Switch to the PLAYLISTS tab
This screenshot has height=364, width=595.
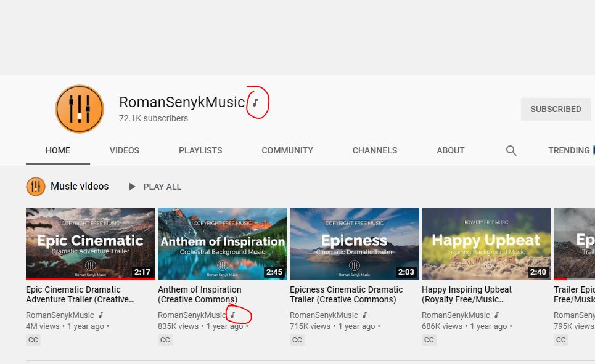click(200, 150)
